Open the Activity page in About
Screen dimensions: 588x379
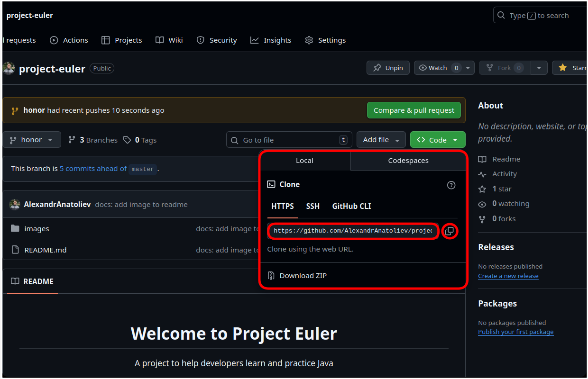coord(504,174)
